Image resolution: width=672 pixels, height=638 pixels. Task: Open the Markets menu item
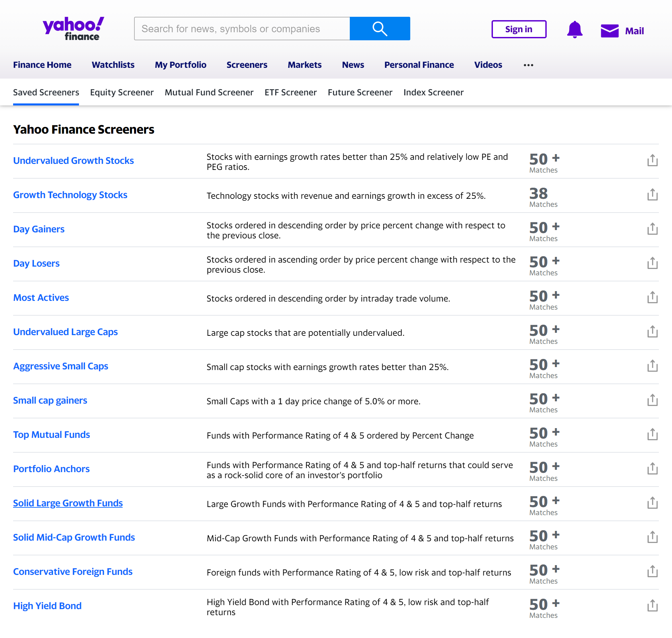pos(304,65)
